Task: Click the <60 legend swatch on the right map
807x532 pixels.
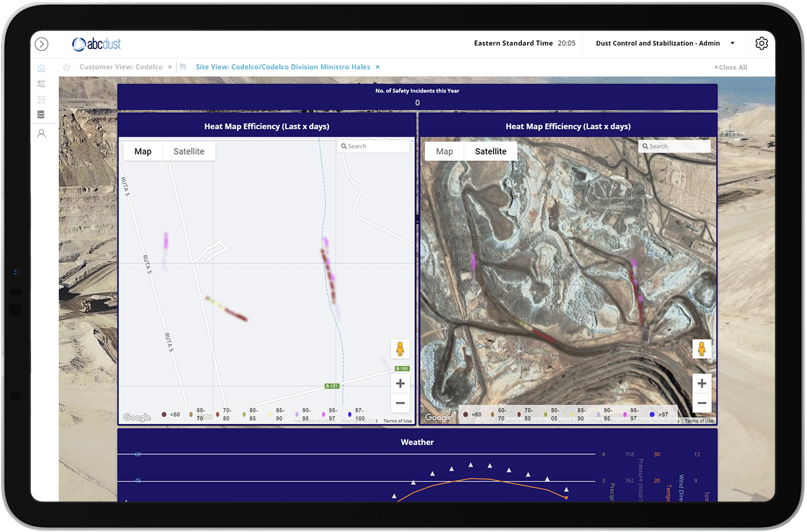Action: [466, 414]
